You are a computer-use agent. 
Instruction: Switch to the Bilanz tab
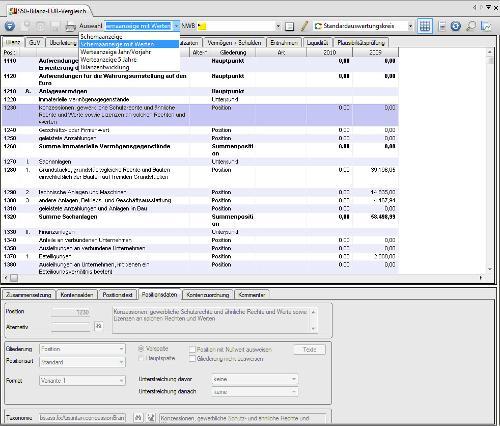(x=13, y=42)
